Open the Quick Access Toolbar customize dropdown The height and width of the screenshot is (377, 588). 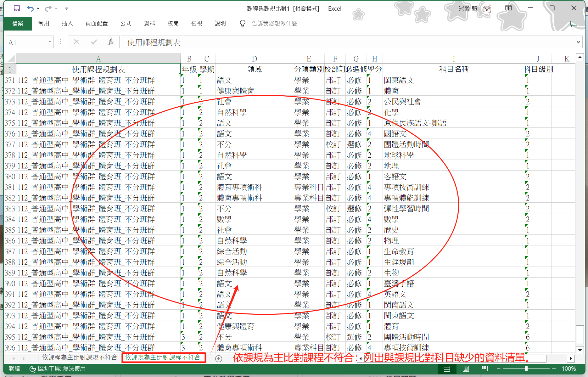click(66, 8)
